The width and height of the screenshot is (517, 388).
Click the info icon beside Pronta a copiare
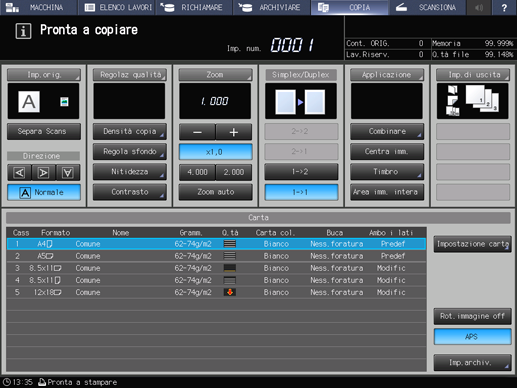tap(23, 31)
